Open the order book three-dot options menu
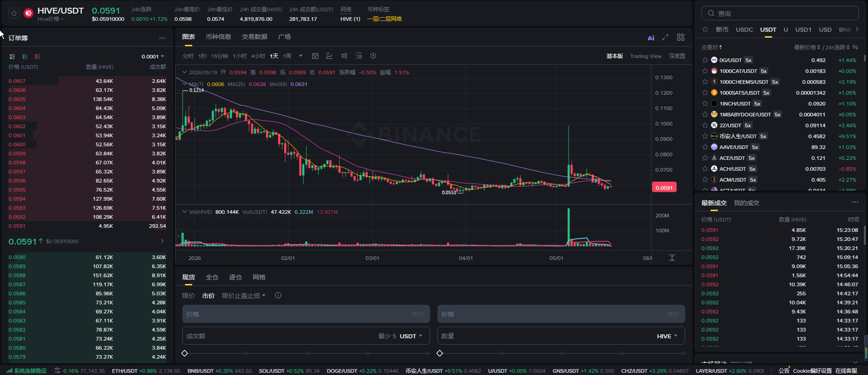The image size is (868, 375). click(162, 38)
